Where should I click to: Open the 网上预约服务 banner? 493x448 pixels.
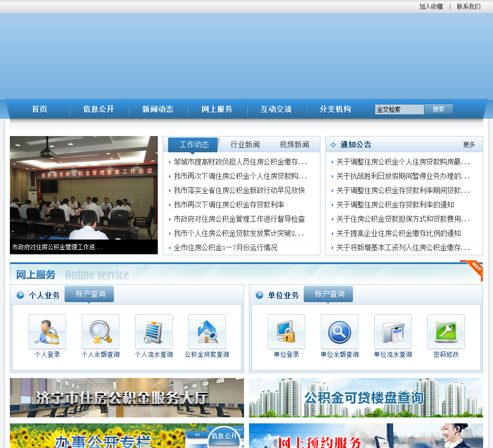[x=366, y=436]
